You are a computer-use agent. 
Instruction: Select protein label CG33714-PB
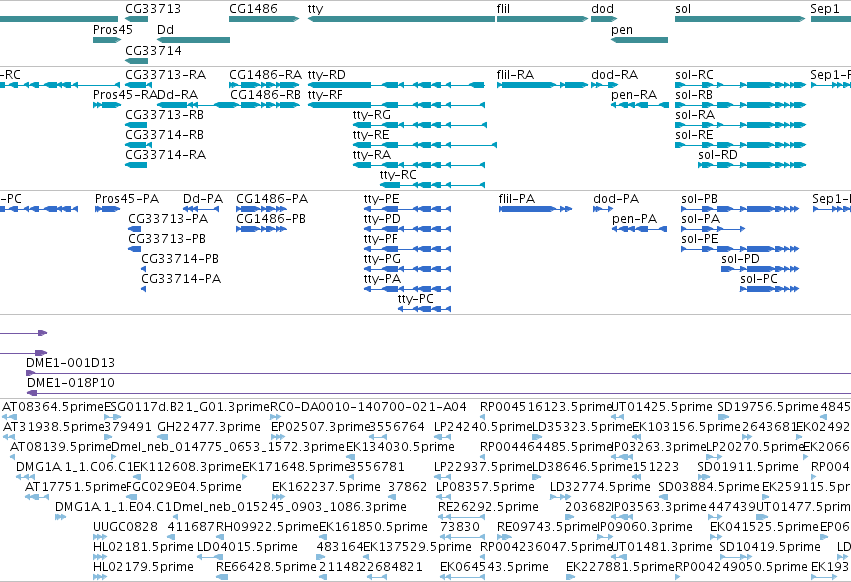[180, 259]
